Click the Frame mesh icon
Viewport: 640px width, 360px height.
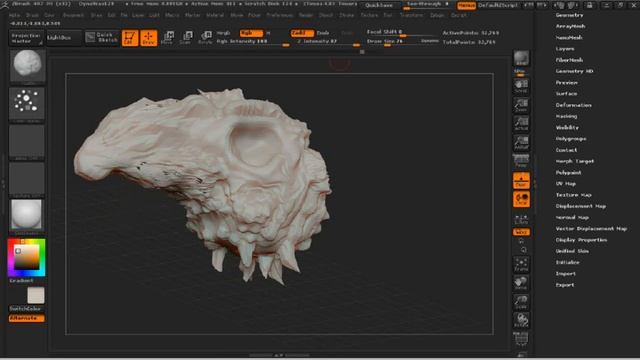(x=521, y=264)
